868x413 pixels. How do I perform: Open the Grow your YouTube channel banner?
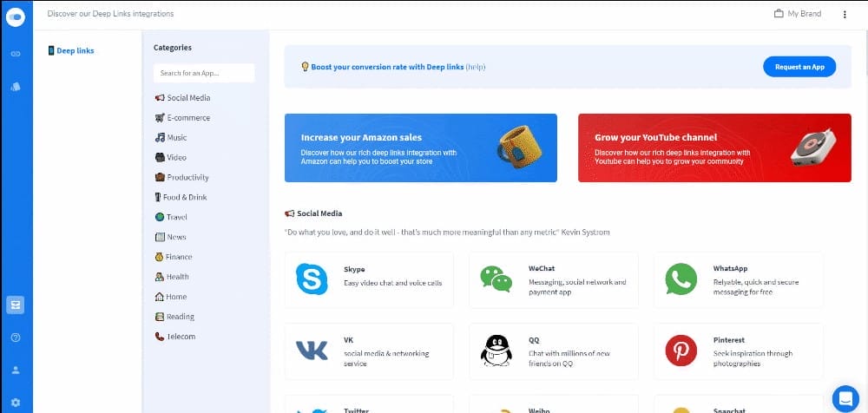[714, 147]
